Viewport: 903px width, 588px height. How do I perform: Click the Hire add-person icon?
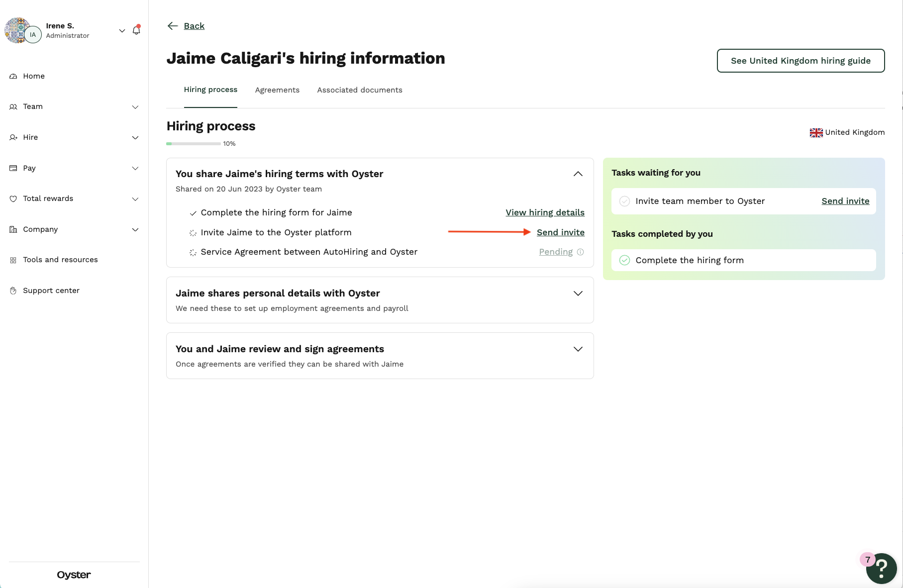[13, 137]
